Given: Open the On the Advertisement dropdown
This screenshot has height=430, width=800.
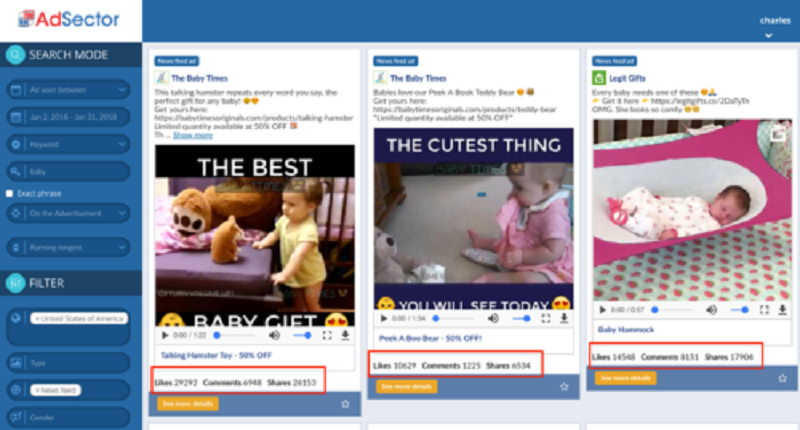Looking at the screenshot, I should (x=68, y=213).
